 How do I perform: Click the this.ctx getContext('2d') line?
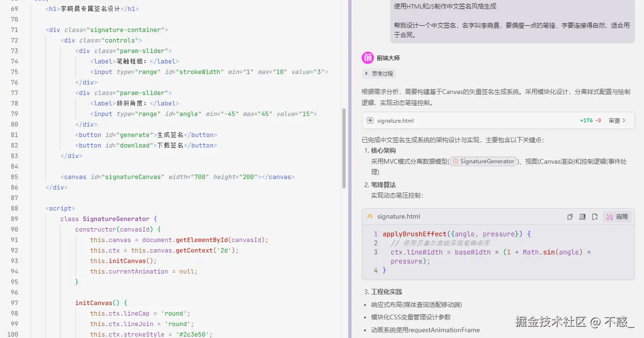[164, 250]
